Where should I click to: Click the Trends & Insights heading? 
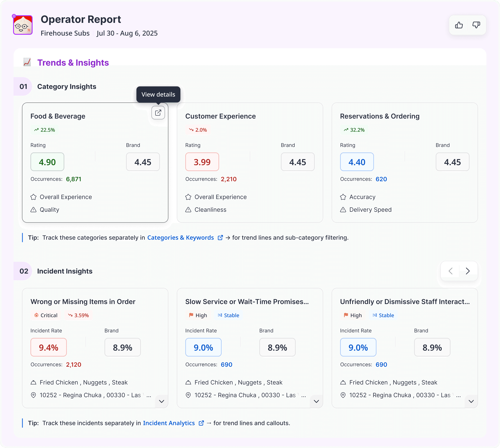[73, 62]
